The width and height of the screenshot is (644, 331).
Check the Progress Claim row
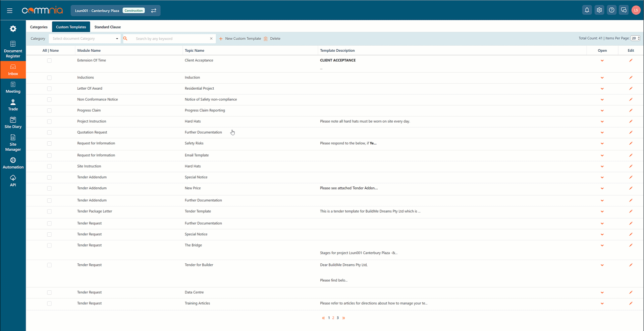tap(49, 111)
